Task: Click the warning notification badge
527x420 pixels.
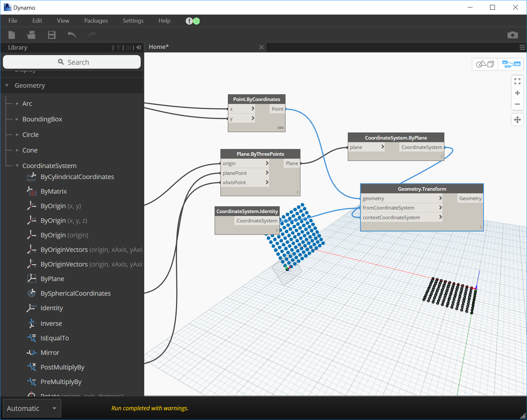Action: [x=189, y=21]
